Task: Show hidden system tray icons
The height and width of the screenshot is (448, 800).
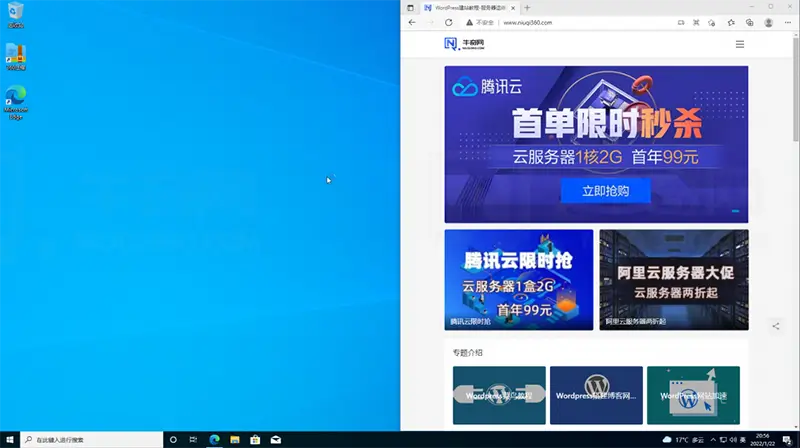Action: pyautogui.click(x=713, y=439)
